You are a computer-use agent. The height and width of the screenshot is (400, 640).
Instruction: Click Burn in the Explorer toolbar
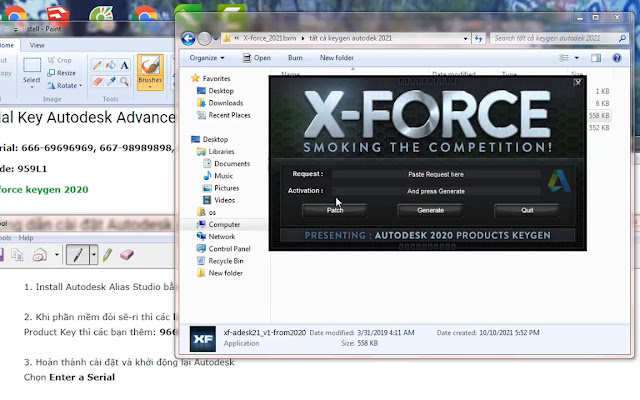pos(295,58)
